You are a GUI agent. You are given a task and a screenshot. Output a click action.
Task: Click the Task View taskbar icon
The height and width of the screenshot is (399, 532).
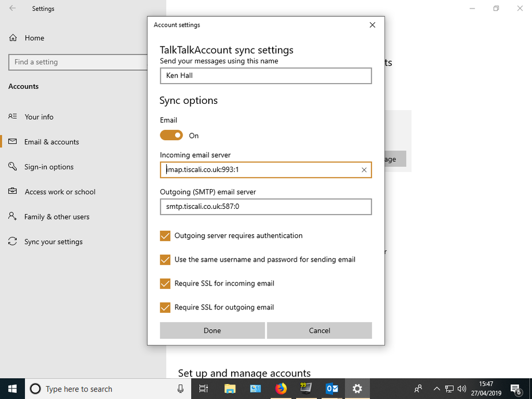[203, 388]
